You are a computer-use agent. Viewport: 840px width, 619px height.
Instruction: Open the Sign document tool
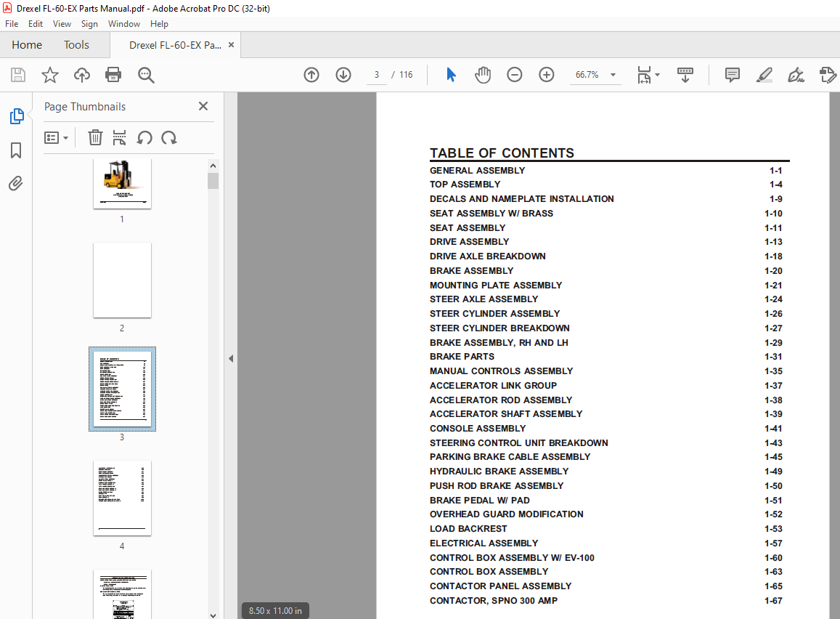click(x=796, y=75)
